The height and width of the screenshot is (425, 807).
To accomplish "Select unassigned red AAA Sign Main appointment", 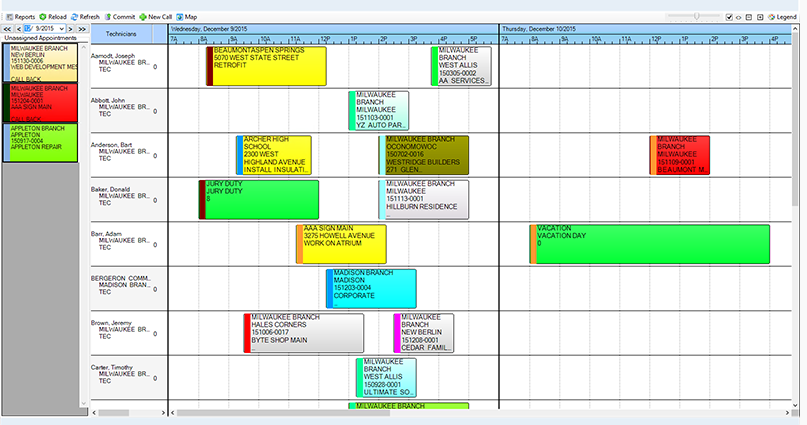I will (x=41, y=102).
